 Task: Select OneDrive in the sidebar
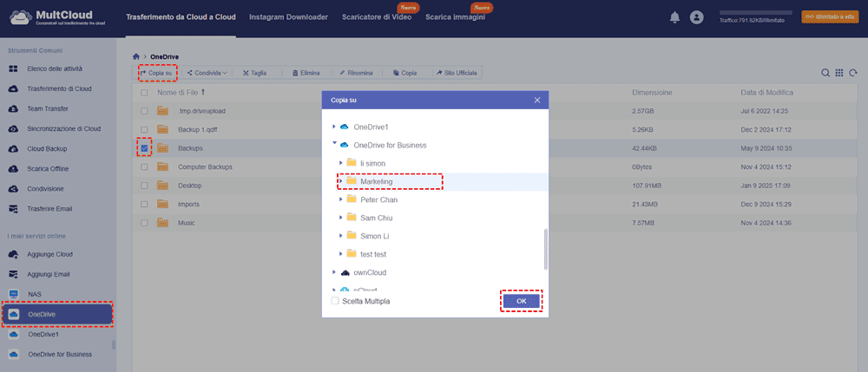click(x=56, y=315)
